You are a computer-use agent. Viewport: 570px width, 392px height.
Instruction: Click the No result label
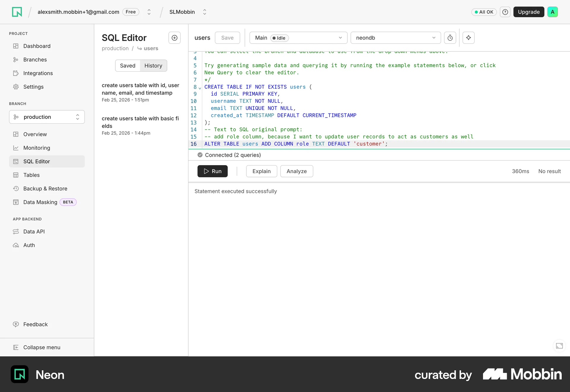click(x=550, y=171)
